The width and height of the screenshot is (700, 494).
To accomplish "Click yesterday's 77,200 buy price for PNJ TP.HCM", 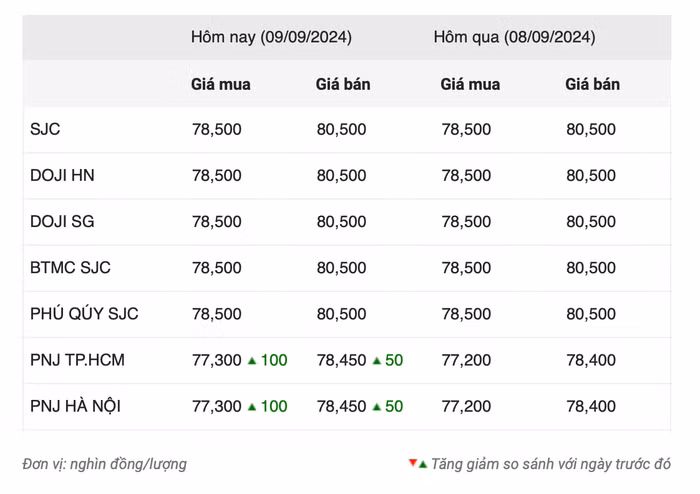I will pos(466,360).
